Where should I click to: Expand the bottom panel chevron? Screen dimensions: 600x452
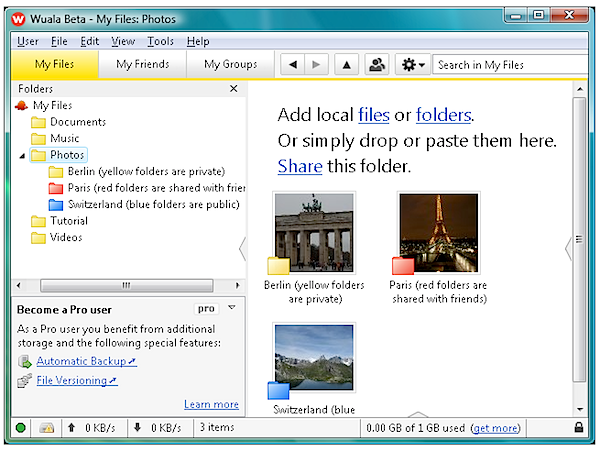click(418, 414)
